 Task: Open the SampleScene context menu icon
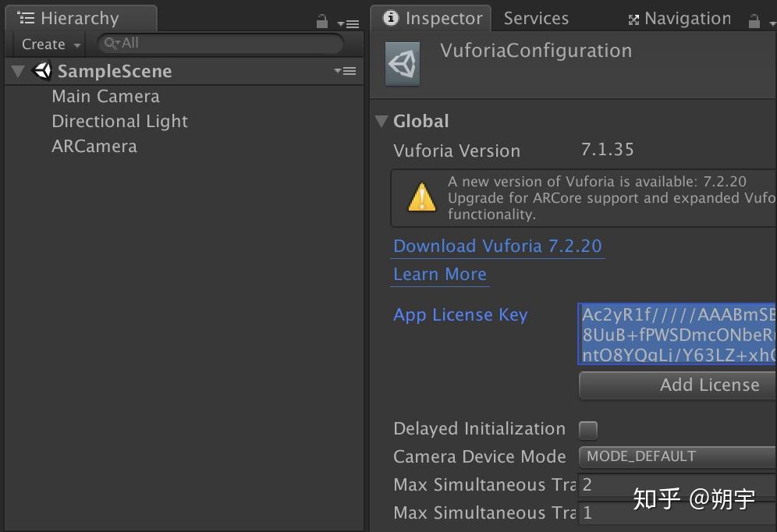pos(345,71)
